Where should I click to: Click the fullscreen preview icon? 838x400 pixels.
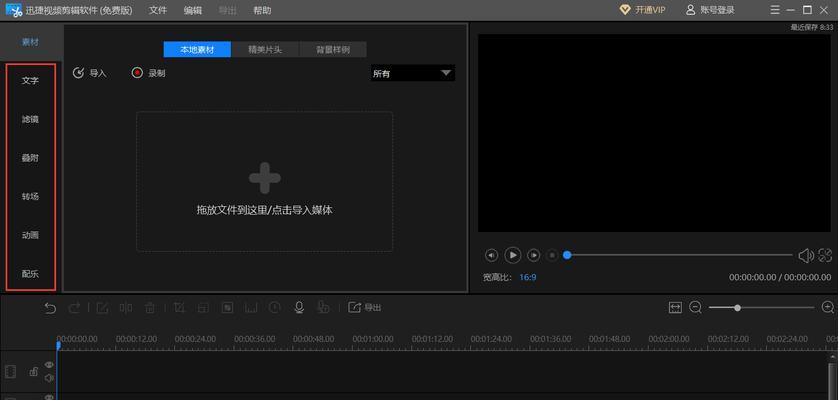point(825,256)
